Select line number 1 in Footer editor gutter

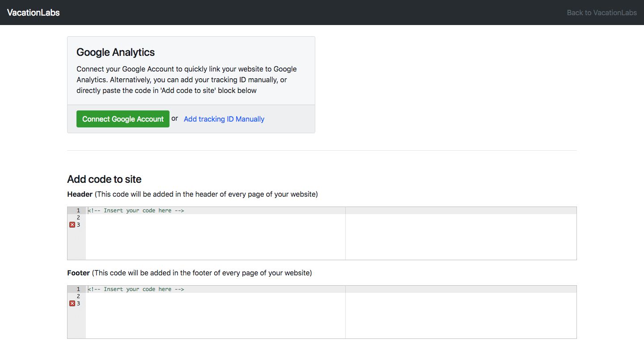78,289
